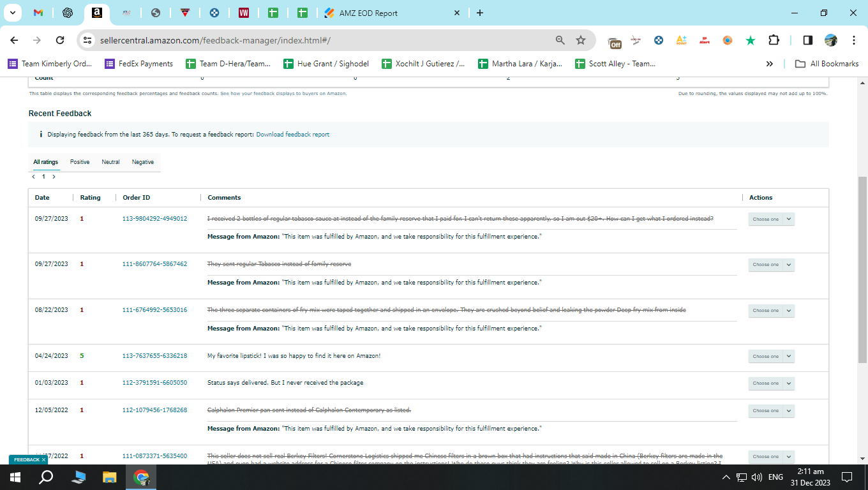
Task: Open the Scott Alley - Team bookmark
Action: point(616,64)
